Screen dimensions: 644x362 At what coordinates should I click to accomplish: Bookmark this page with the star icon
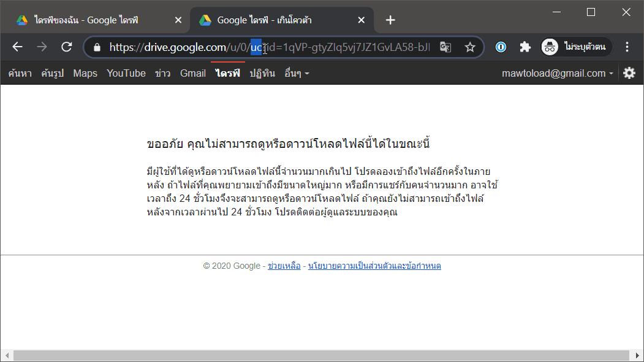[470, 47]
